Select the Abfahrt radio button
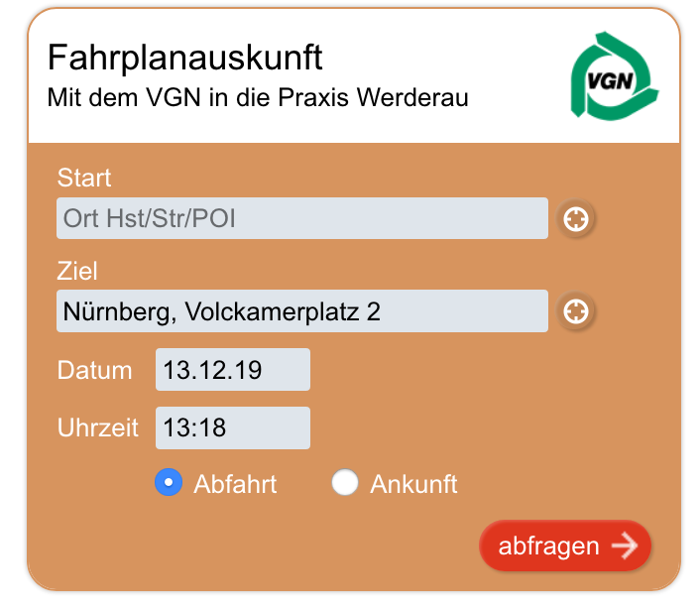 169,483
